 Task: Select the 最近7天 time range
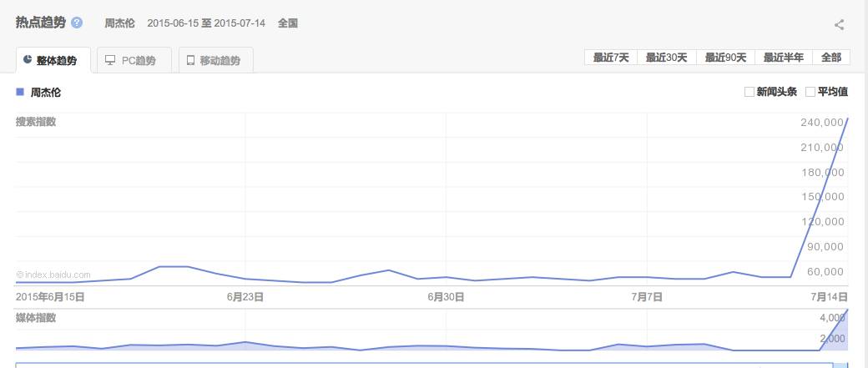click(x=611, y=58)
